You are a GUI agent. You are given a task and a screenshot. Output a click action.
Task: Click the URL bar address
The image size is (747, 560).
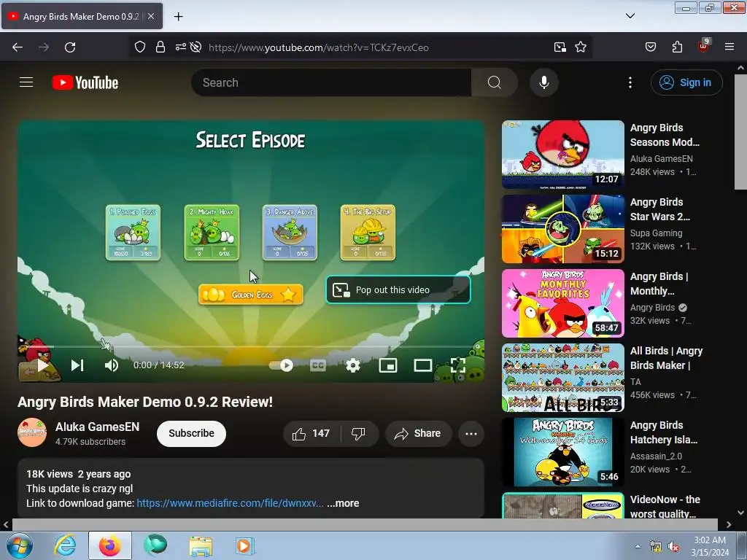pos(319,47)
